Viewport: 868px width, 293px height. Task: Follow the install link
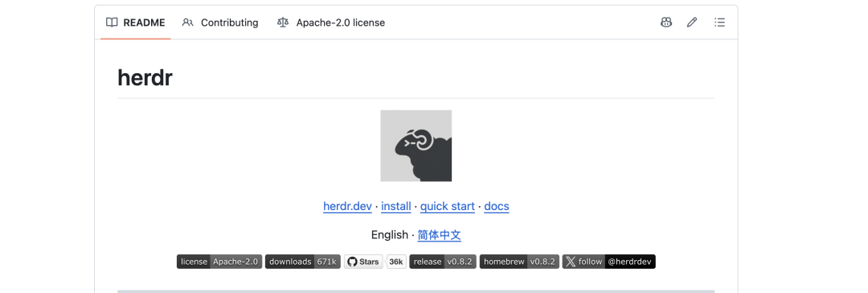395,206
